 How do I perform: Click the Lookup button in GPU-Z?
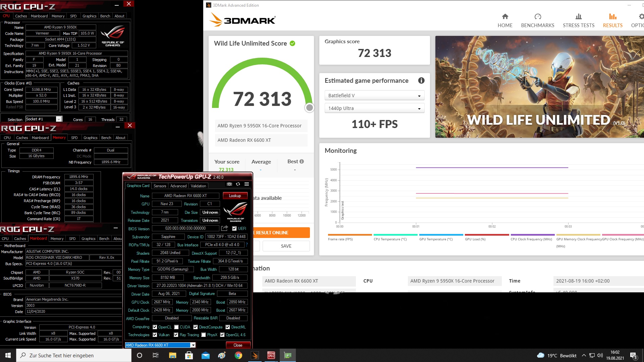[235, 196]
